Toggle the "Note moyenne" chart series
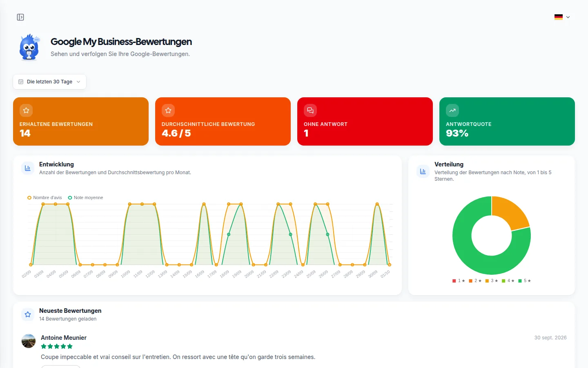588x368 pixels. [x=85, y=197]
